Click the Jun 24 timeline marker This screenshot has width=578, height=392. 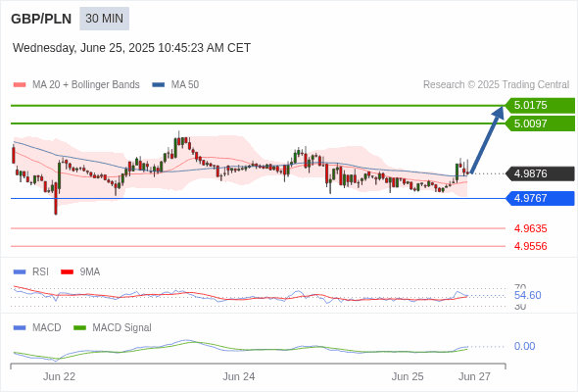click(x=238, y=376)
